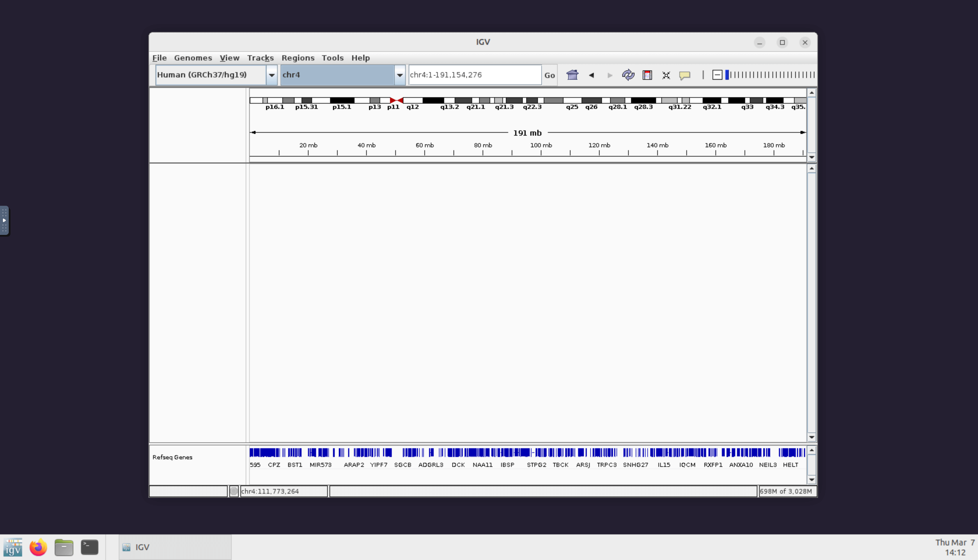Open the chr4 chromosome dropdown

tap(337, 75)
